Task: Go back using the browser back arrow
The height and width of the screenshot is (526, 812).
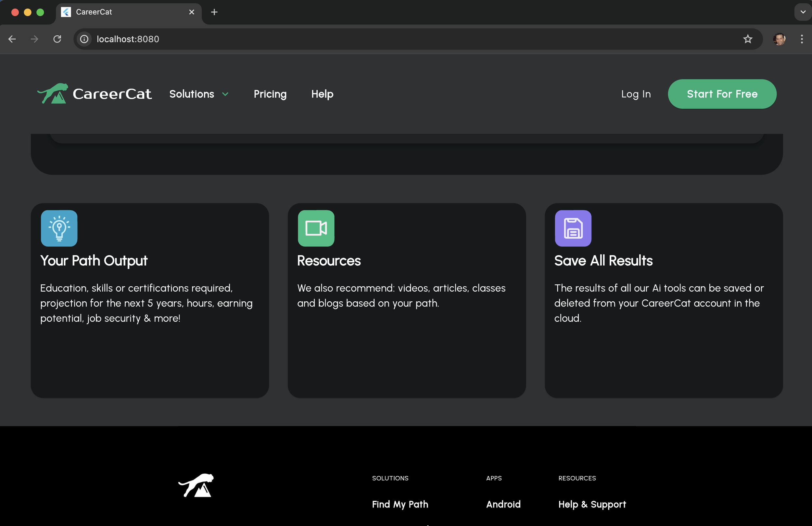Action: (12, 39)
